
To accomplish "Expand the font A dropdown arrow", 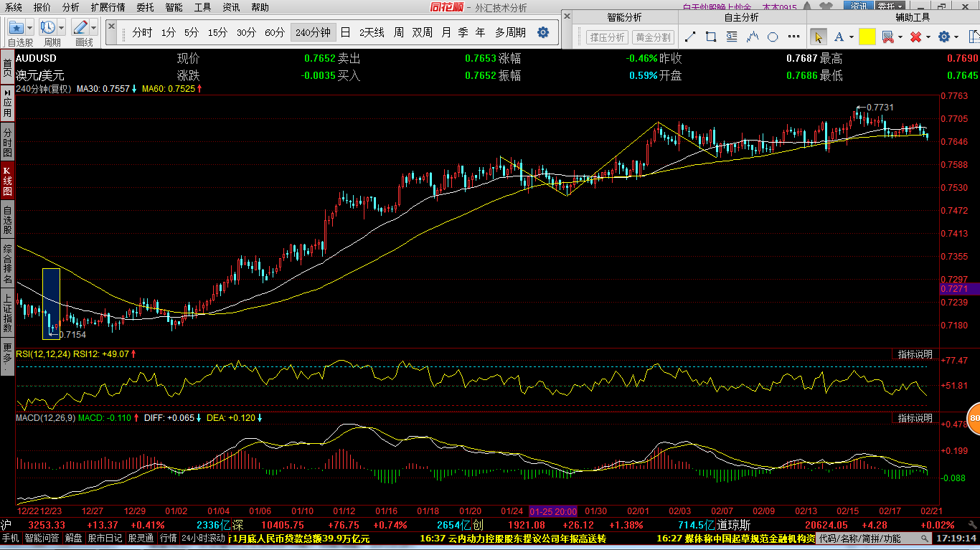I will (x=851, y=37).
